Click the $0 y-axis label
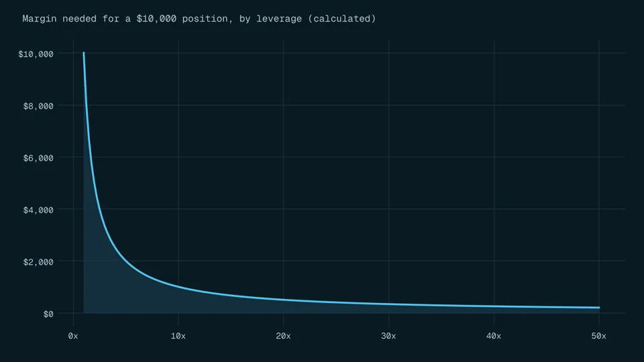This screenshot has width=644, height=362. click(48, 314)
